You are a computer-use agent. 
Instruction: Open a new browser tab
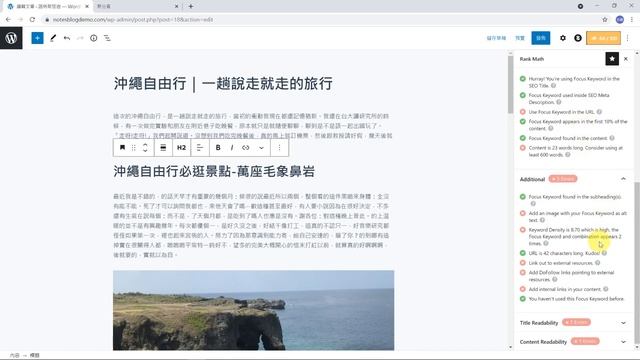(191, 7)
